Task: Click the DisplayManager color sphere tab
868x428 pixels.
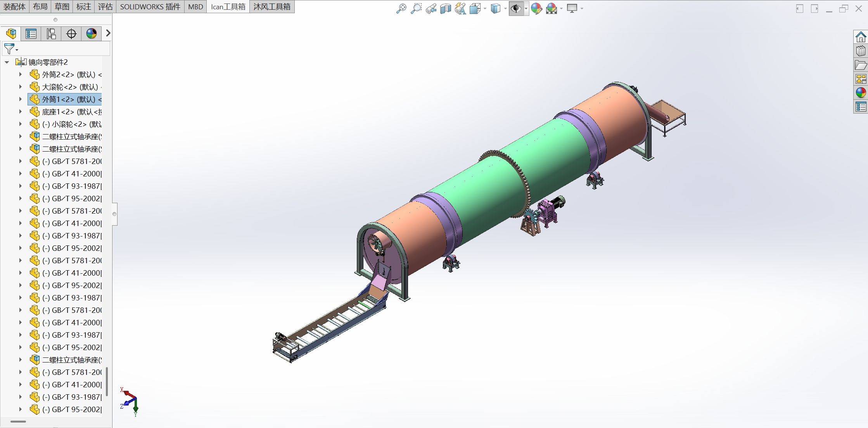Action: 92,34
